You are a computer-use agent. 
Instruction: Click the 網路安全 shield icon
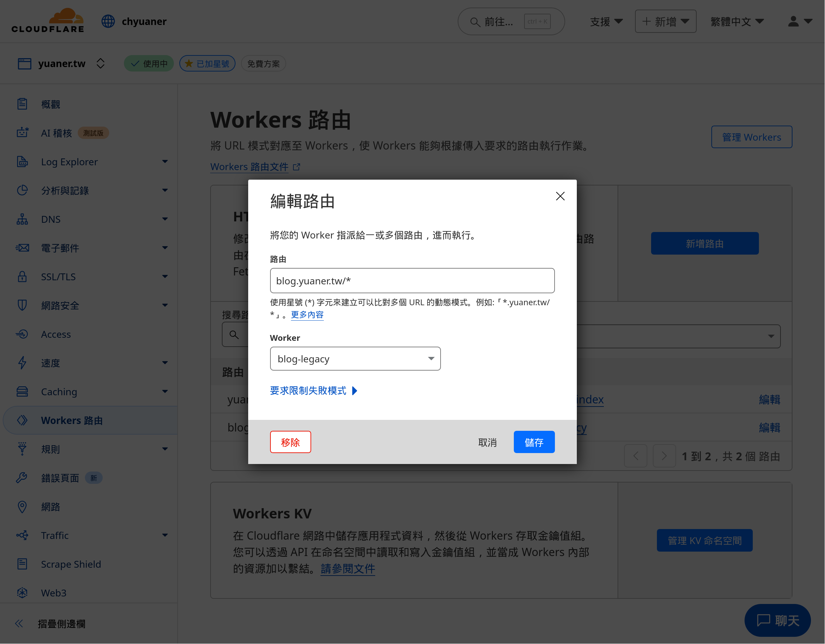coord(22,305)
